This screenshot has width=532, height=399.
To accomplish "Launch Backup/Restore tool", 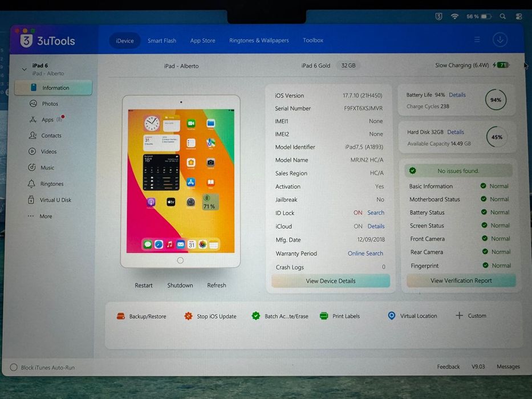I will (141, 316).
